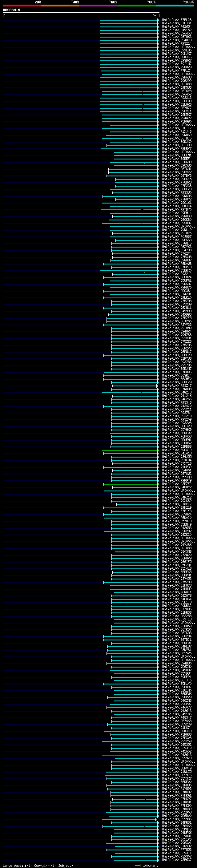The image size is (197, 868).
Task: Select the UniRef100_A9SZ47 label
Action: [x=177, y=386]
